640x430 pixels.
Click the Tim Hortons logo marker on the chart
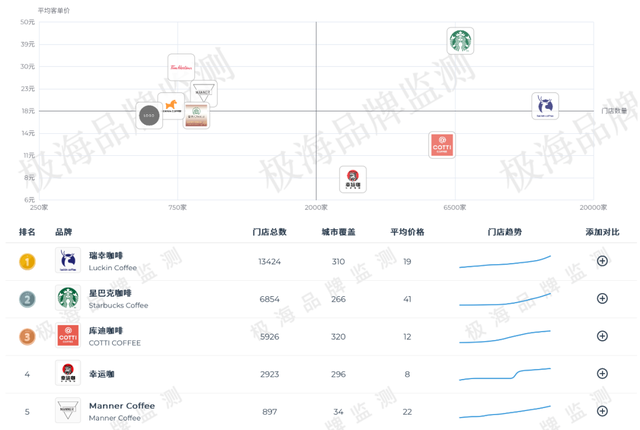coord(181,67)
